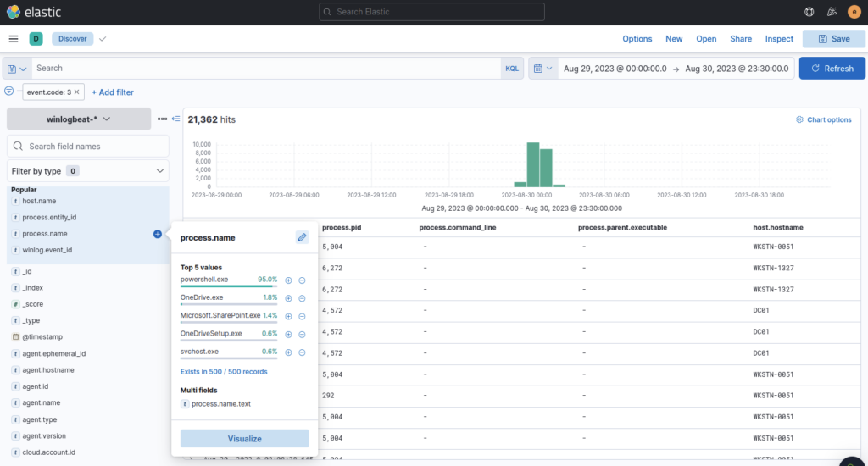The height and width of the screenshot is (466, 868).
Task: Click the Refresh button
Action: point(832,69)
